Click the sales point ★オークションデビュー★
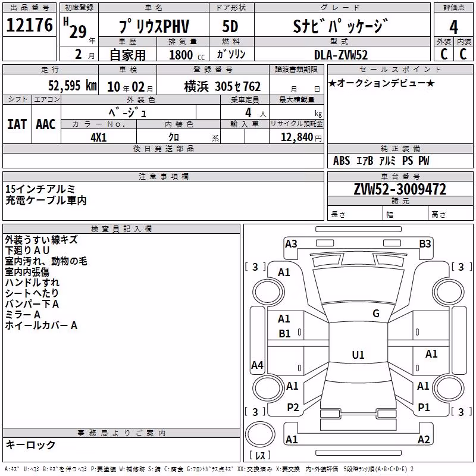This screenshot has height=476, width=476. point(381,83)
